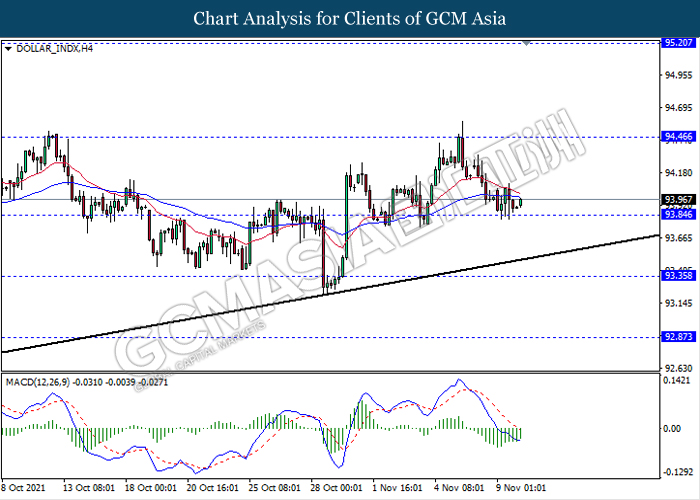Click the MACD 0.1421 scale value
Image resolution: width=700 pixels, height=500 pixels.
(677, 380)
